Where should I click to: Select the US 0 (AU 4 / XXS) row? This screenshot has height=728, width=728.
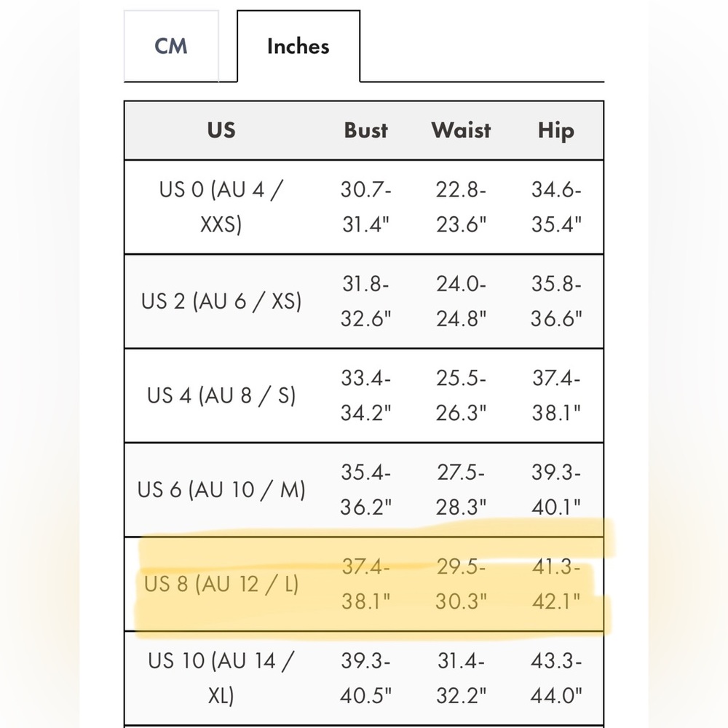point(364,207)
